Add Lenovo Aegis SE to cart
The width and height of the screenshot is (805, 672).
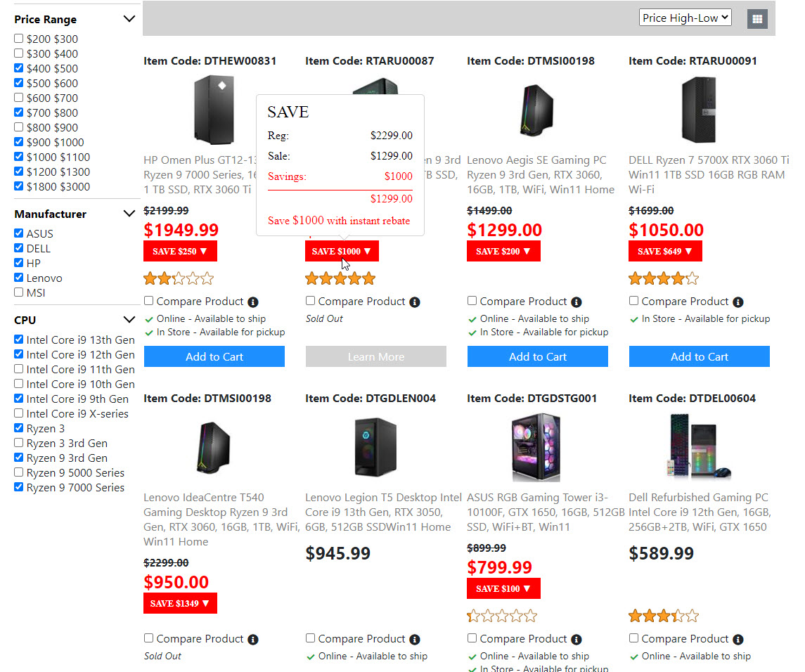click(537, 356)
